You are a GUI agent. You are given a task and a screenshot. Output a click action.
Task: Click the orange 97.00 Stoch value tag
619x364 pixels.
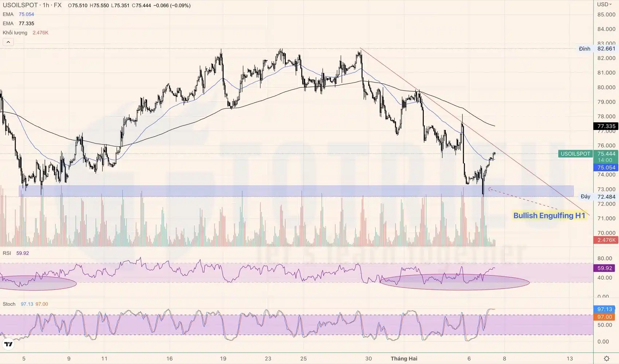click(604, 317)
